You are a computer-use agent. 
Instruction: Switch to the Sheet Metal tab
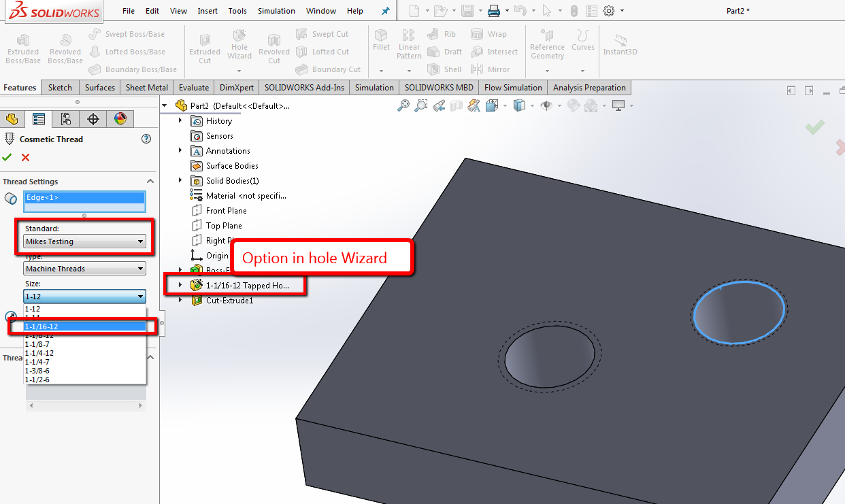[147, 88]
